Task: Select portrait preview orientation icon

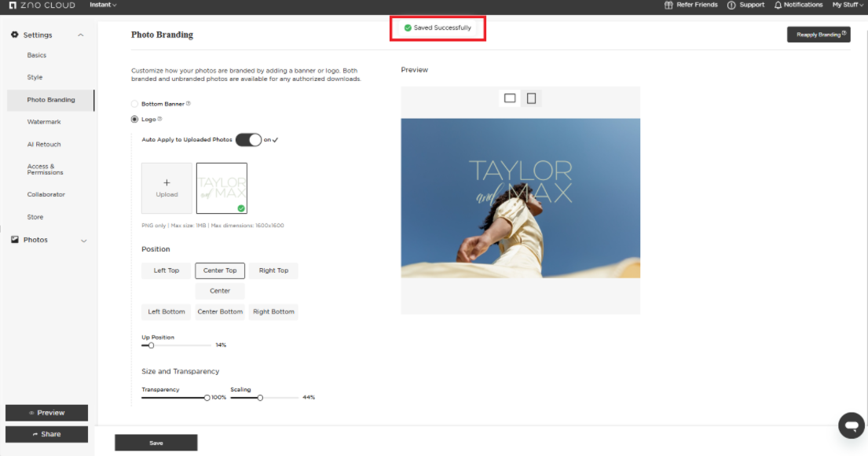Action: pyautogui.click(x=531, y=98)
